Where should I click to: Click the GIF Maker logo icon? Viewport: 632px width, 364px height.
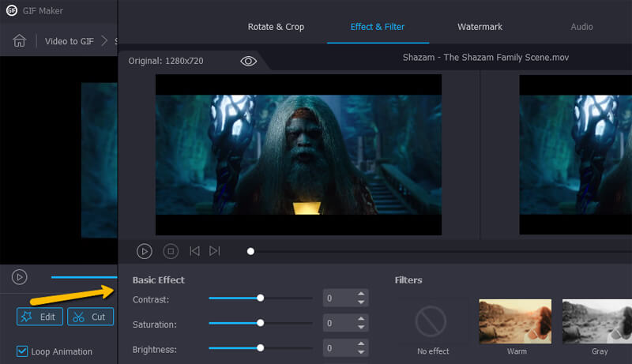[x=12, y=10]
